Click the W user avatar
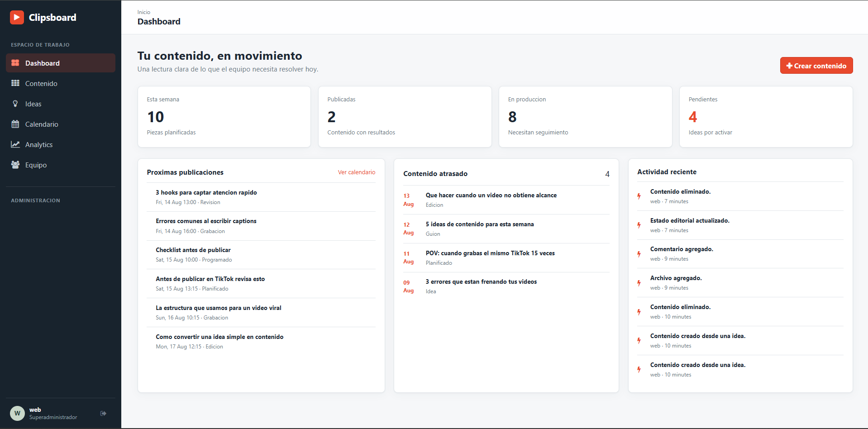The width and height of the screenshot is (868, 429). point(17,413)
